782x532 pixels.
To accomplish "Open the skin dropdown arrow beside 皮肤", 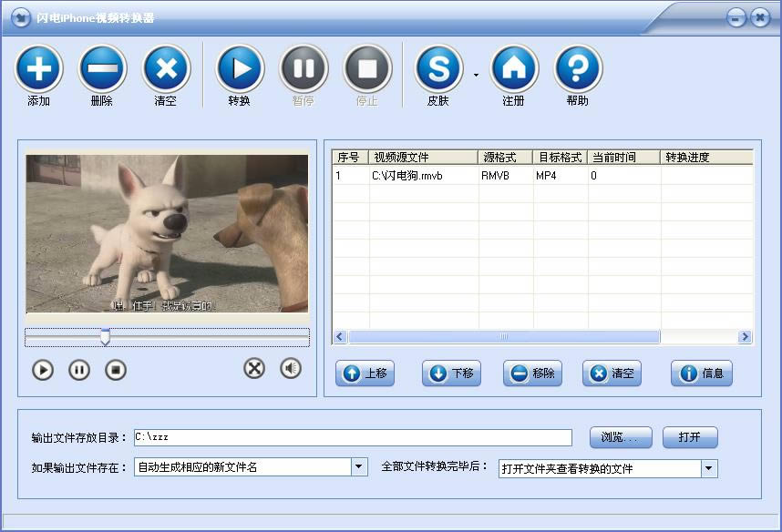I will (477, 76).
